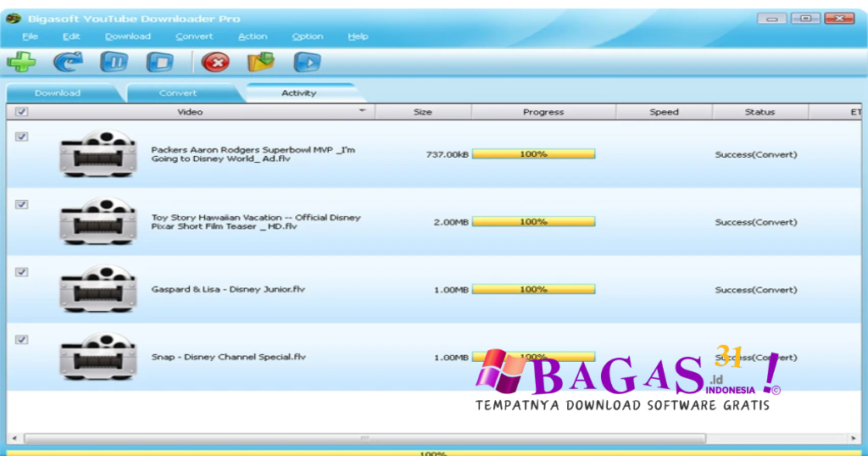Click the 2.00MB size value
Image resolution: width=868 pixels, height=456 pixels.
pyautogui.click(x=451, y=222)
